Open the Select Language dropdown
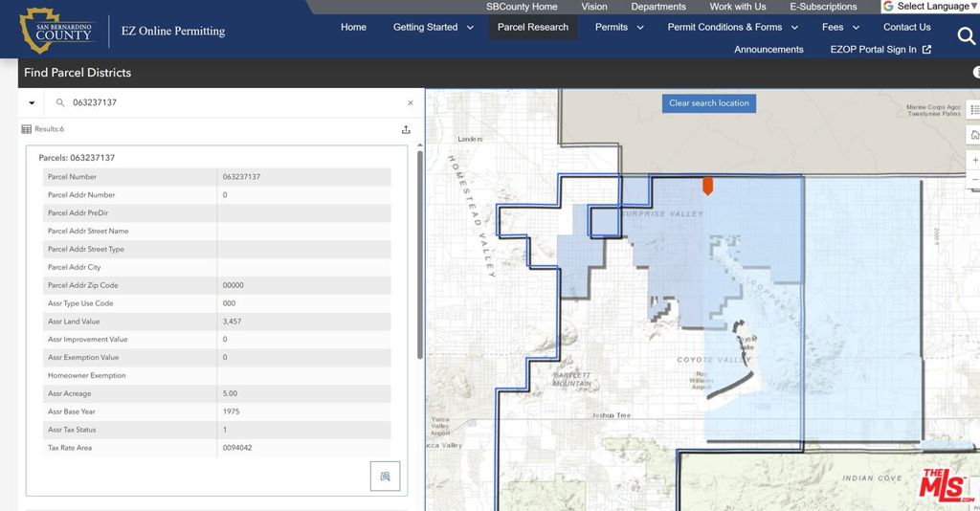This screenshot has height=511, width=980. click(x=931, y=7)
